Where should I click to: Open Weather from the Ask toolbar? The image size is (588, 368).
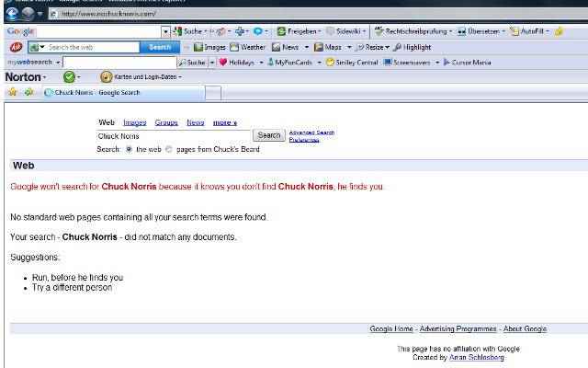coord(247,47)
